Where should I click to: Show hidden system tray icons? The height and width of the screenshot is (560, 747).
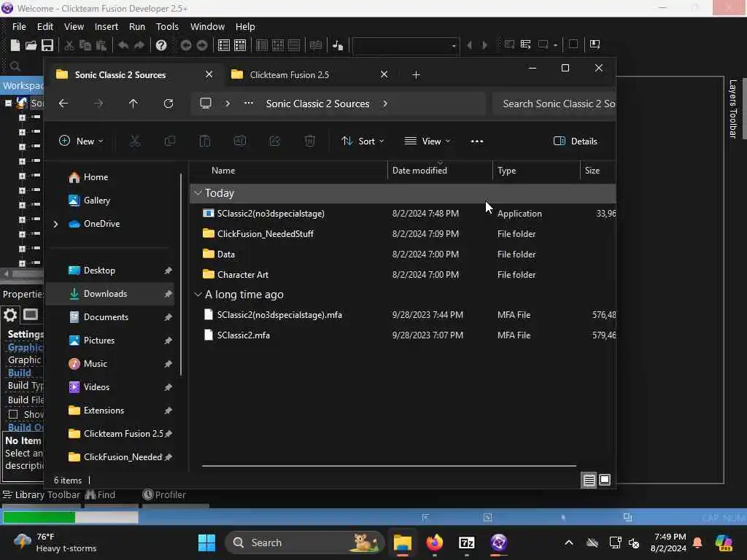569,542
